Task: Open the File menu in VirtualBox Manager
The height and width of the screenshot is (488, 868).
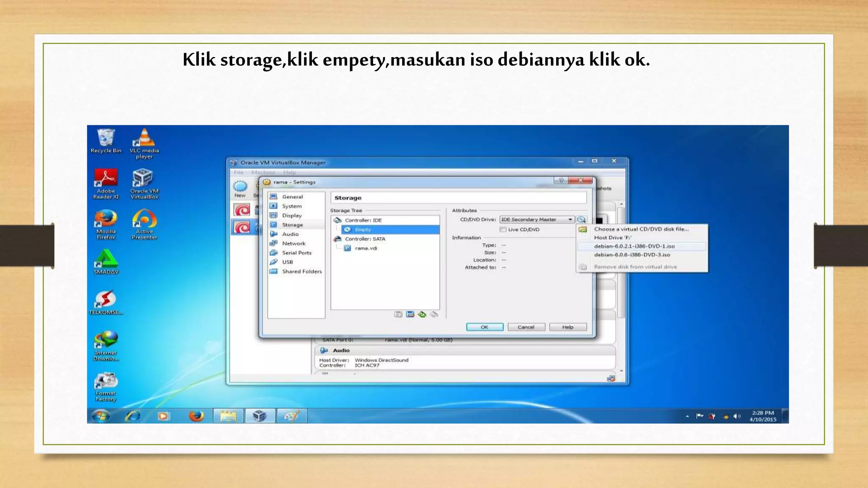Action: (x=239, y=172)
